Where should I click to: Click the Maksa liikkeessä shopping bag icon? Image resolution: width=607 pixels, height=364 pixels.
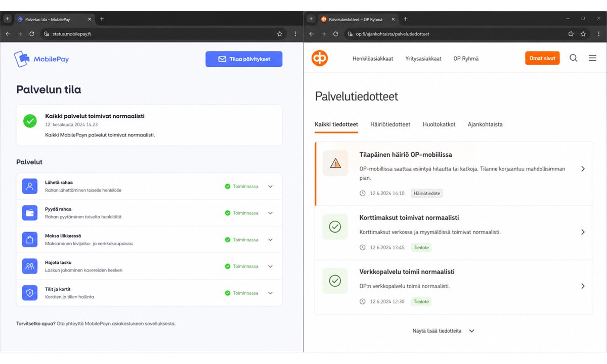pos(30,240)
